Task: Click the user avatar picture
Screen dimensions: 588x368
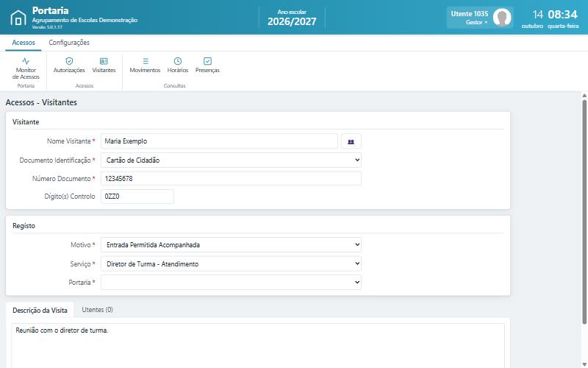Action: click(x=502, y=17)
